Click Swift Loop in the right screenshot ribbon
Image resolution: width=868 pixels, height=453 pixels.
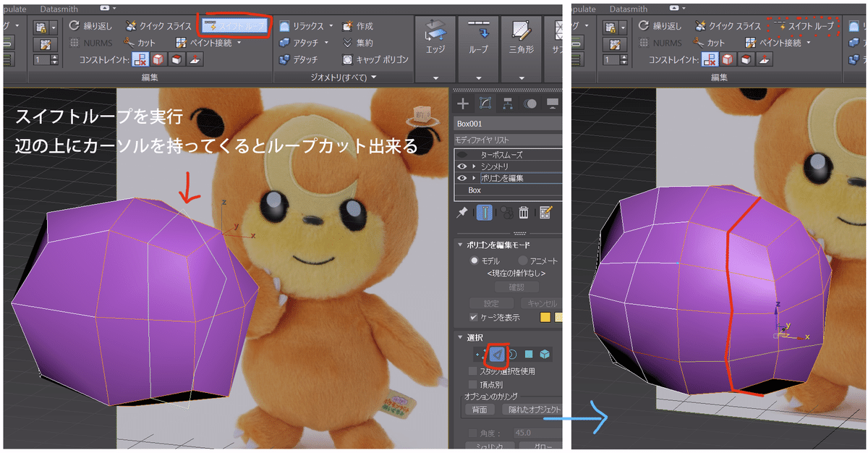pyautogui.click(x=805, y=26)
